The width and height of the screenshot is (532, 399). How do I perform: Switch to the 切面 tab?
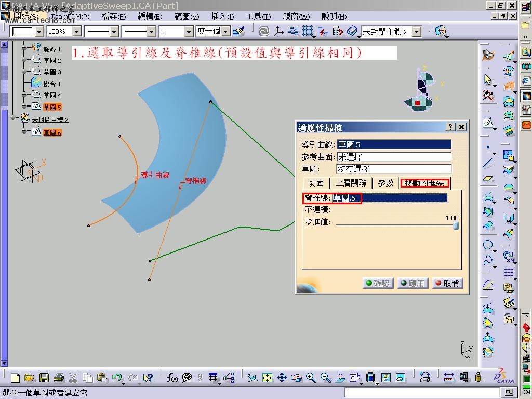coord(316,183)
